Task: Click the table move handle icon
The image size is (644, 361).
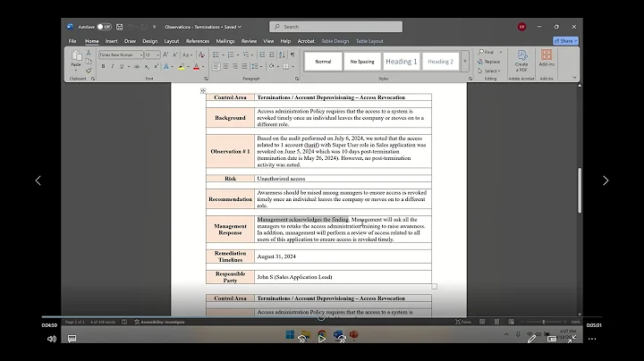Action: tap(203, 91)
